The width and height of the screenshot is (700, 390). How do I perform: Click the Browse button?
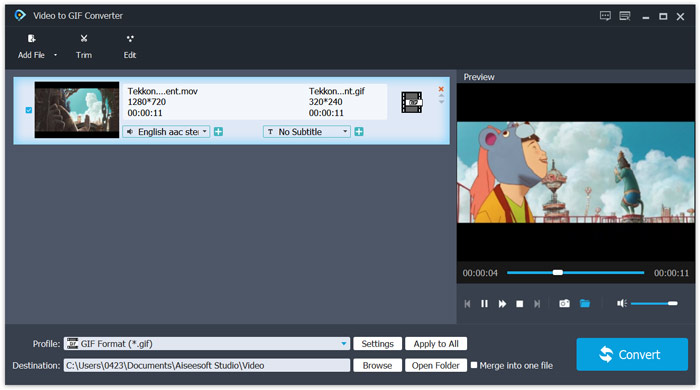[x=378, y=365]
